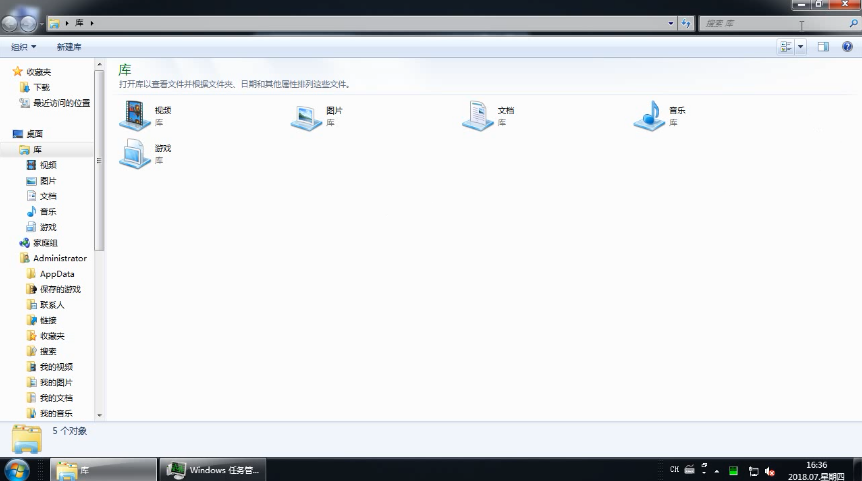Switch to Windows 任务管理器 taskbar button

213,470
